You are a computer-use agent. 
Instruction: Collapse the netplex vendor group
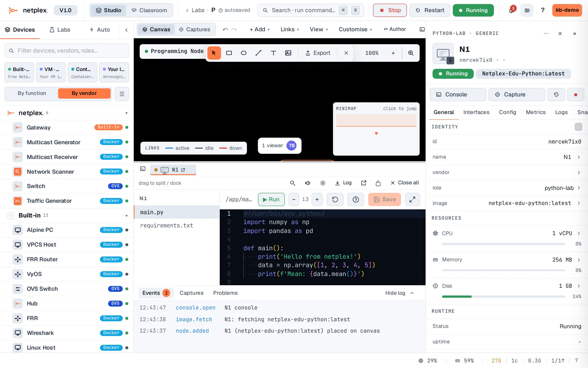click(x=126, y=113)
